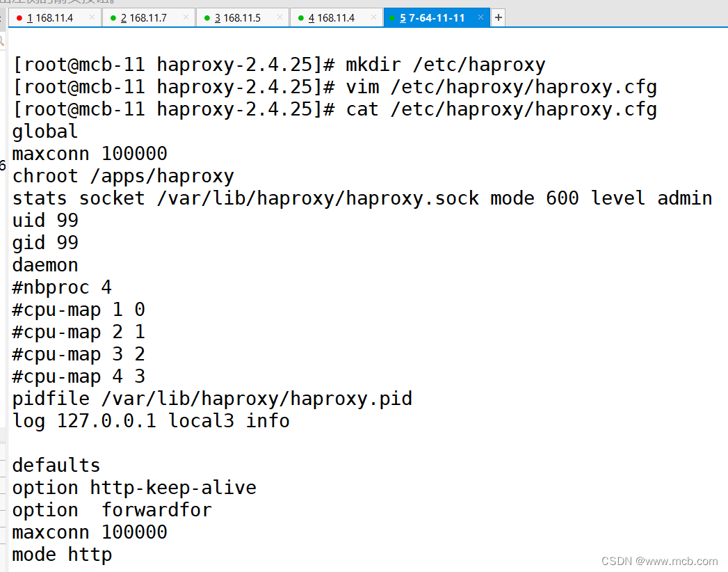The width and height of the screenshot is (728, 572).
Task: Select the 3 168.11.5 tab
Action: [x=240, y=17]
